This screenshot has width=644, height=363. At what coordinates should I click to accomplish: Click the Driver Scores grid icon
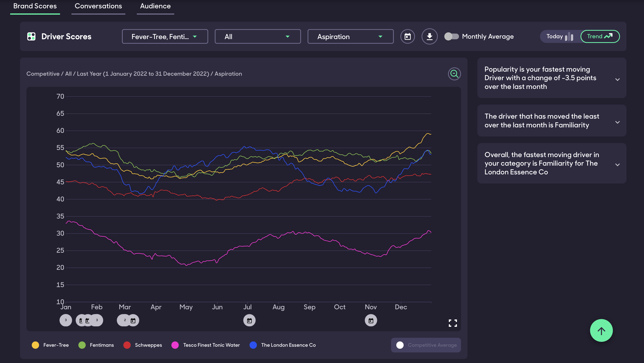pyautogui.click(x=31, y=36)
